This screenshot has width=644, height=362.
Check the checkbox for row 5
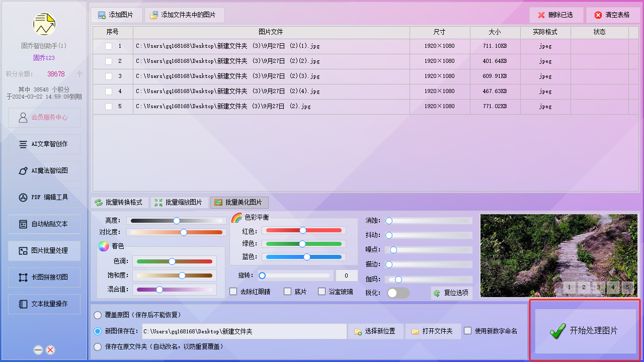point(109,107)
